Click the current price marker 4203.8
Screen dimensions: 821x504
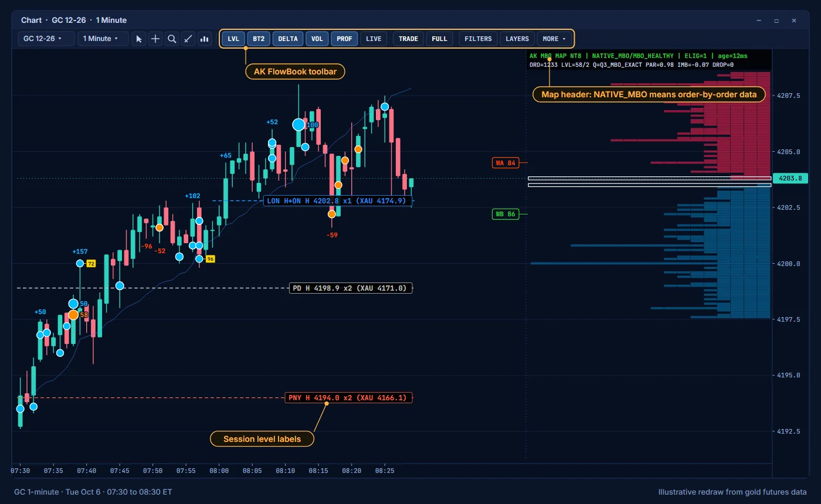point(791,179)
